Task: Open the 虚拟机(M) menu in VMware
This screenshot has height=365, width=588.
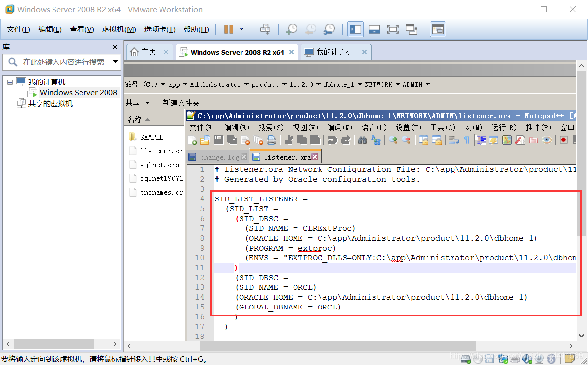Action: (119, 29)
